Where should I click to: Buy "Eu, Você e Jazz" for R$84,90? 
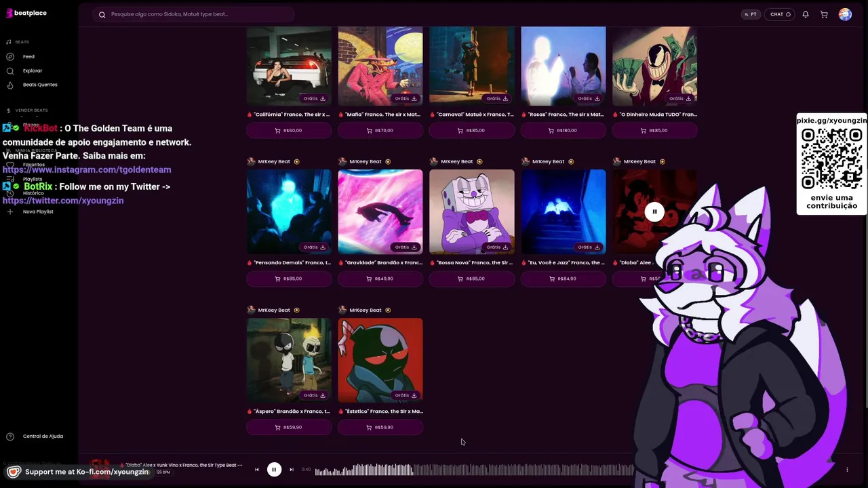tap(564, 279)
